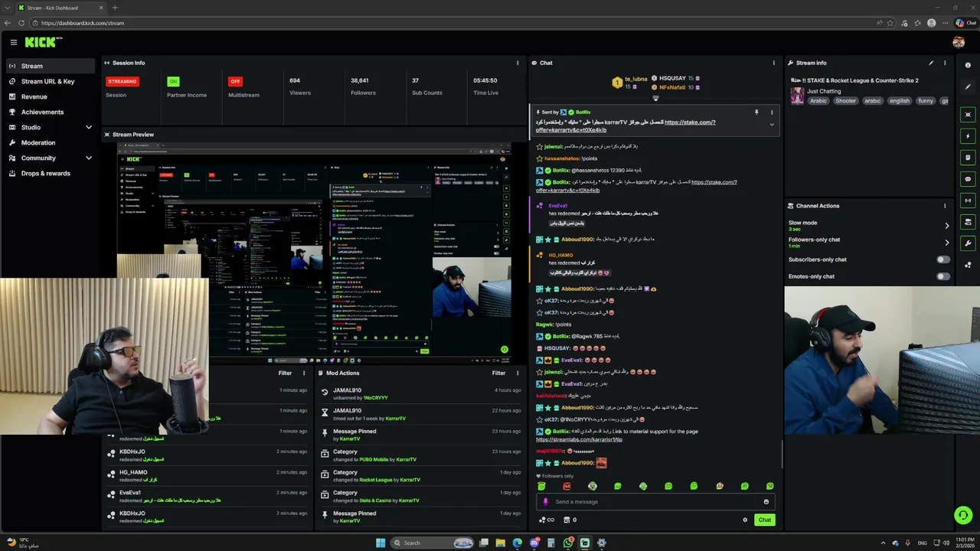
Task: Toggle lightning activity widget in right toolbar
Action: coord(968,136)
